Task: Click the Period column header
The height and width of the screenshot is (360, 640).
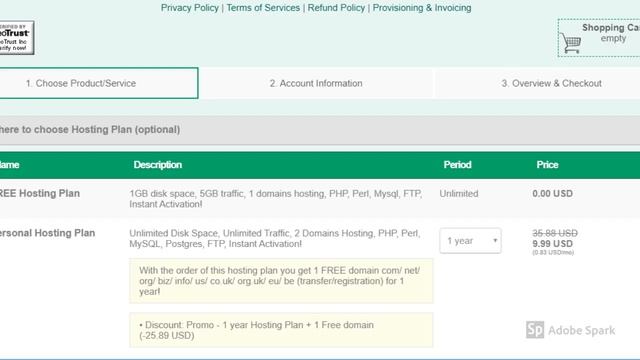Action: pyautogui.click(x=457, y=165)
